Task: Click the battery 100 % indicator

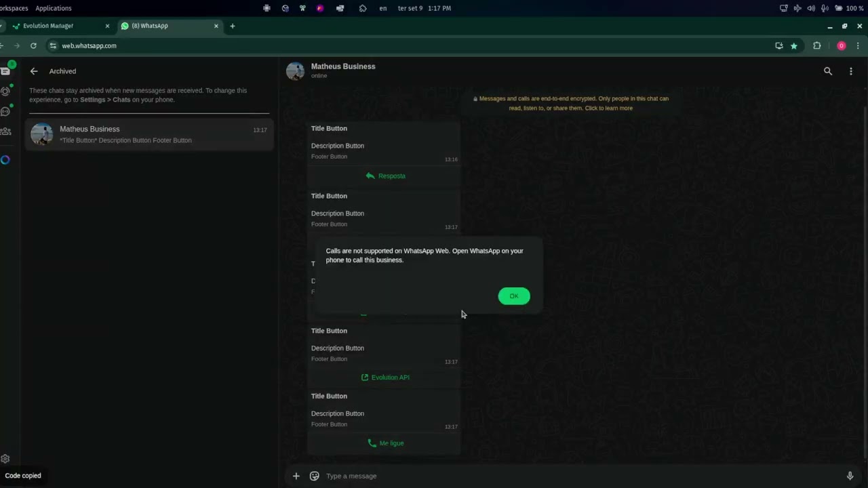Action: (x=850, y=8)
